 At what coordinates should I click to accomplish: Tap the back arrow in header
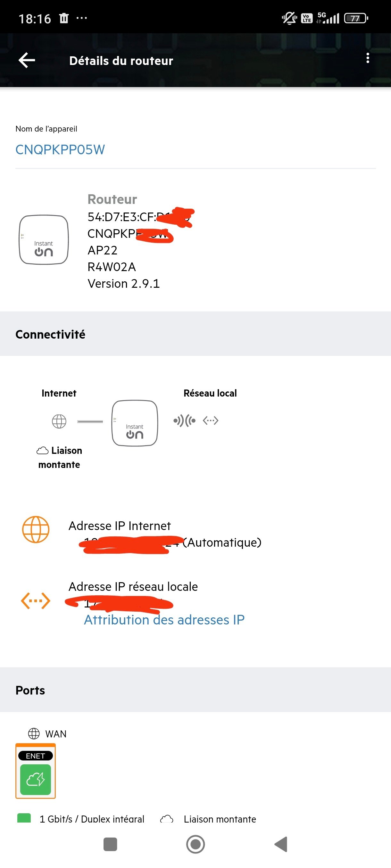click(x=27, y=61)
